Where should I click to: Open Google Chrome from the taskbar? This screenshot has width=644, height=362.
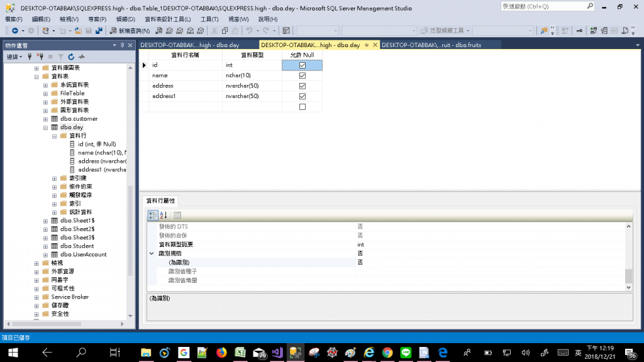[x=387, y=353]
